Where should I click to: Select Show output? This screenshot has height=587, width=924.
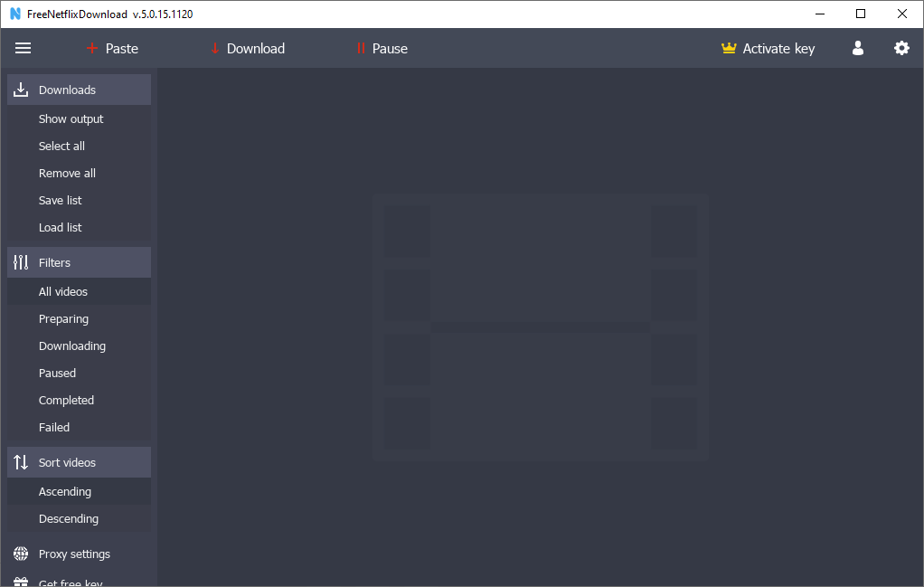79,119
